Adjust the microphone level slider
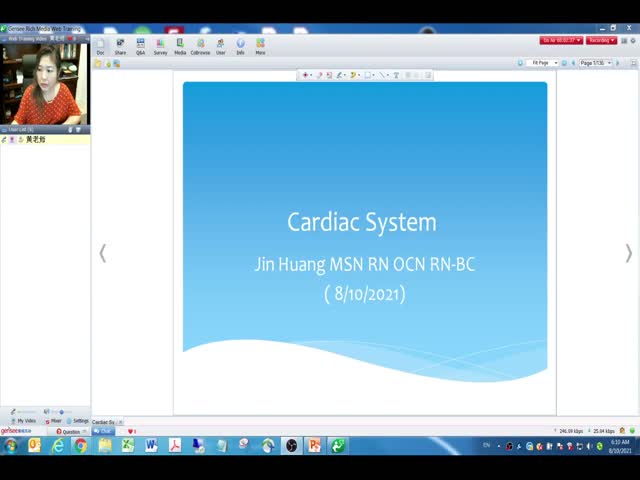This screenshot has height=480, width=640. pyautogui.click(x=27, y=412)
